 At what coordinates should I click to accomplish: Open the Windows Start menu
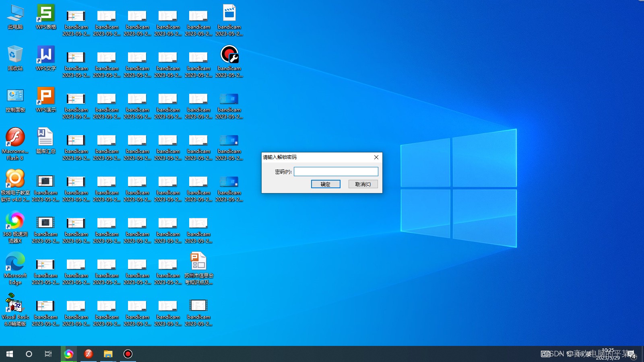tap(10, 354)
